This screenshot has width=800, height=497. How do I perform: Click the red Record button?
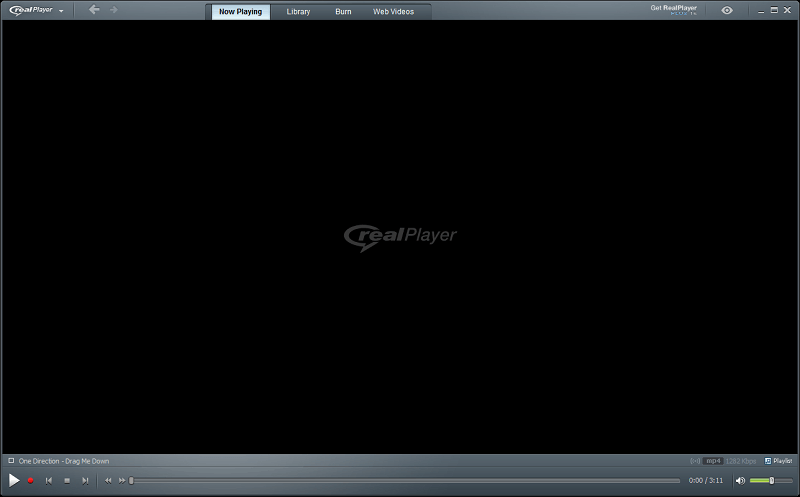(31, 481)
